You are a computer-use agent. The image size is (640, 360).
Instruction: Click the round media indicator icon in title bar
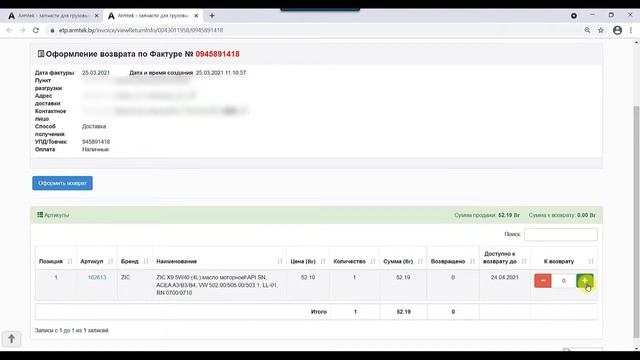tap(574, 16)
